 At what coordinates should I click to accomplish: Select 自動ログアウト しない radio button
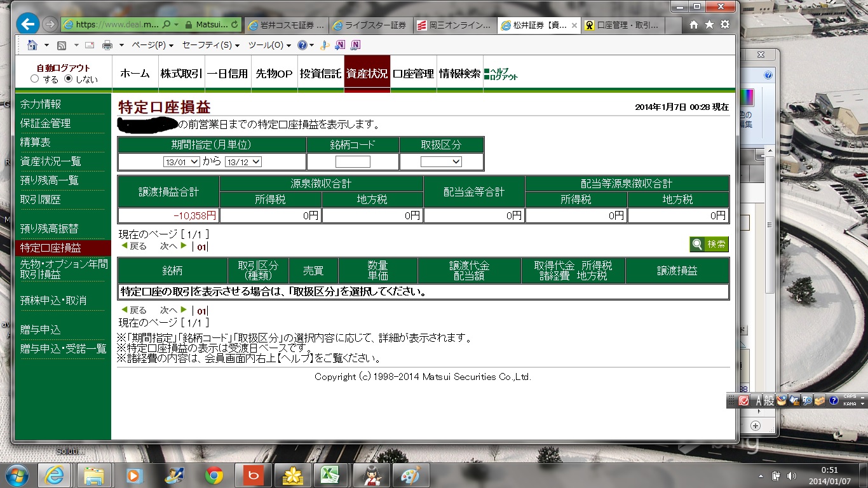tap(69, 79)
